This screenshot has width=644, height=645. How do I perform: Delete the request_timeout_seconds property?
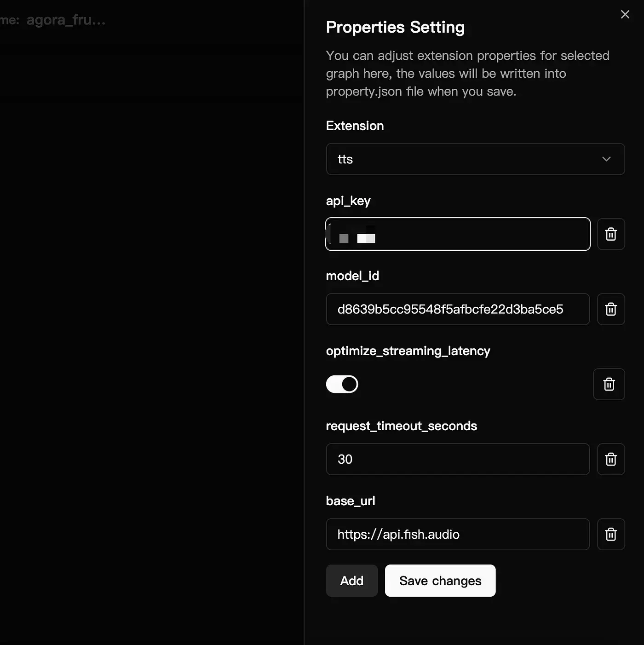click(x=610, y=459)
